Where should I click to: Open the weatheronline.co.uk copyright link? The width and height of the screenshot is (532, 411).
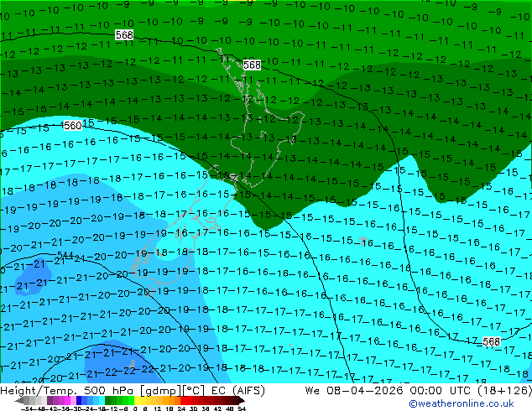click(x=462, y=403)
